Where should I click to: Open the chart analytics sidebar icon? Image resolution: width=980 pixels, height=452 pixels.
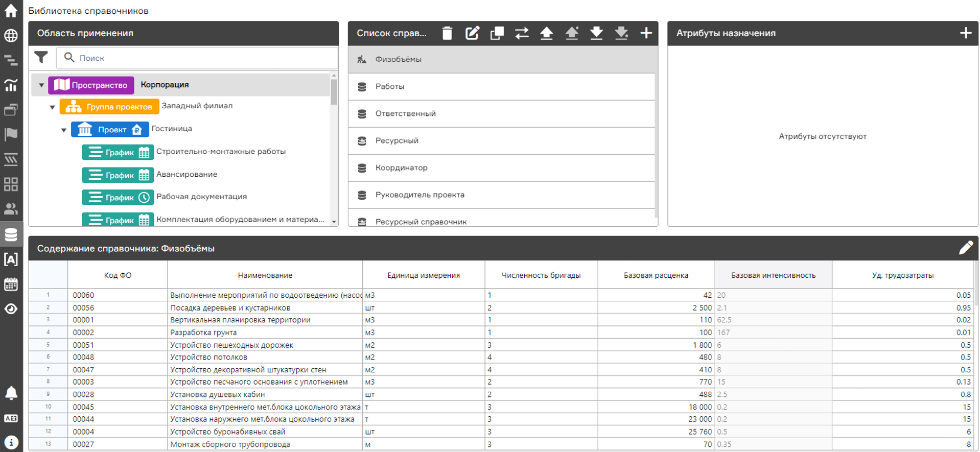pos(11,85)
